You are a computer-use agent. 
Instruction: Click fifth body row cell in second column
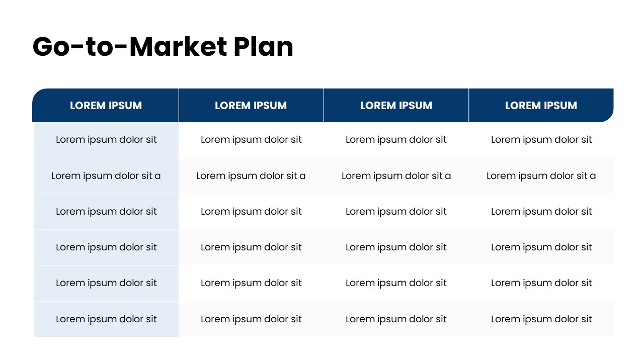pyautogui.click(x=251, y=283)
